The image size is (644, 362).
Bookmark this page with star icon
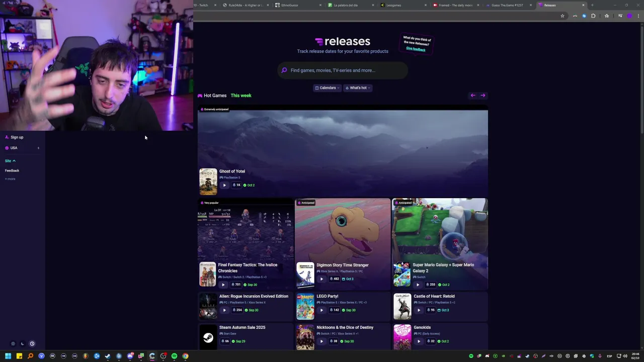tap(562, 16)
